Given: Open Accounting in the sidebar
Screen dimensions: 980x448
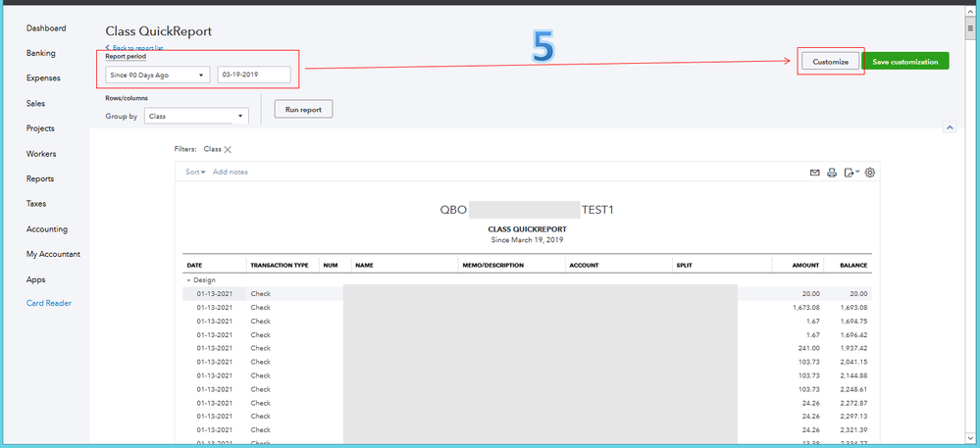Looking at the screenshot, I should click(47, 229).
